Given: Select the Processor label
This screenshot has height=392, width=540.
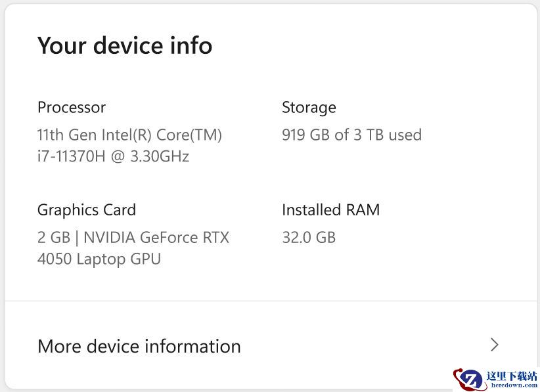Looking at the screenshot, I should pyautogui.click(x=72, y=107).
